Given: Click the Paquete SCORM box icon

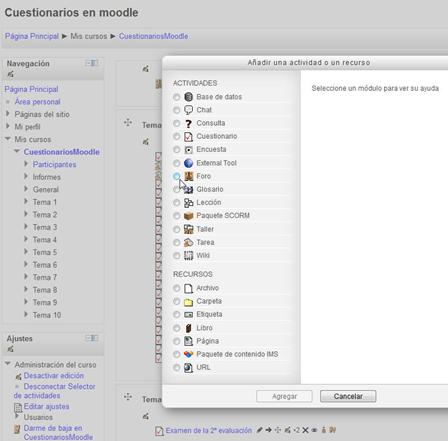Looking at the screenshot, I should click(189, 216).
